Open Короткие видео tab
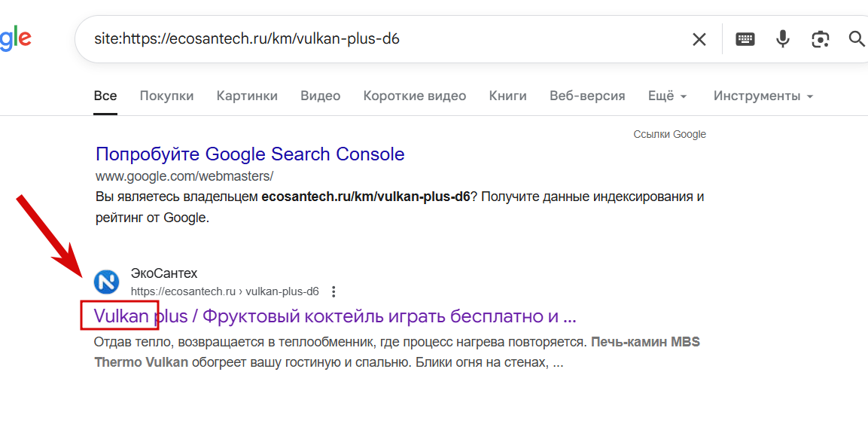Screen dimensions: 868x427 click(415, 96)
